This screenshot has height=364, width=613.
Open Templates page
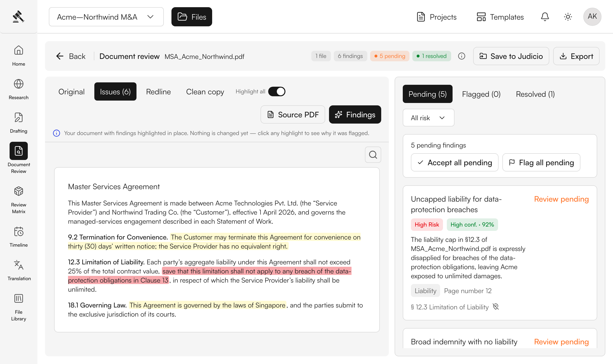(x=500, y=17)
